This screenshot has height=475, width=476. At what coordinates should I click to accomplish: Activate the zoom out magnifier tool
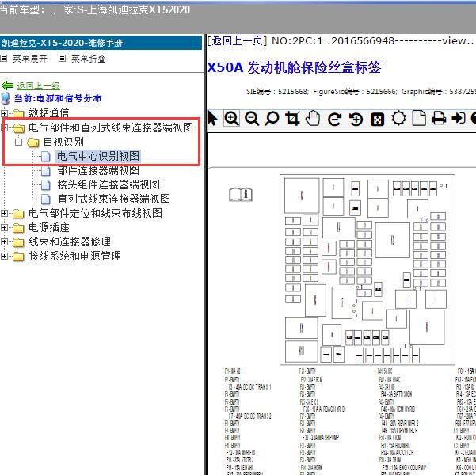coord(252,119)
